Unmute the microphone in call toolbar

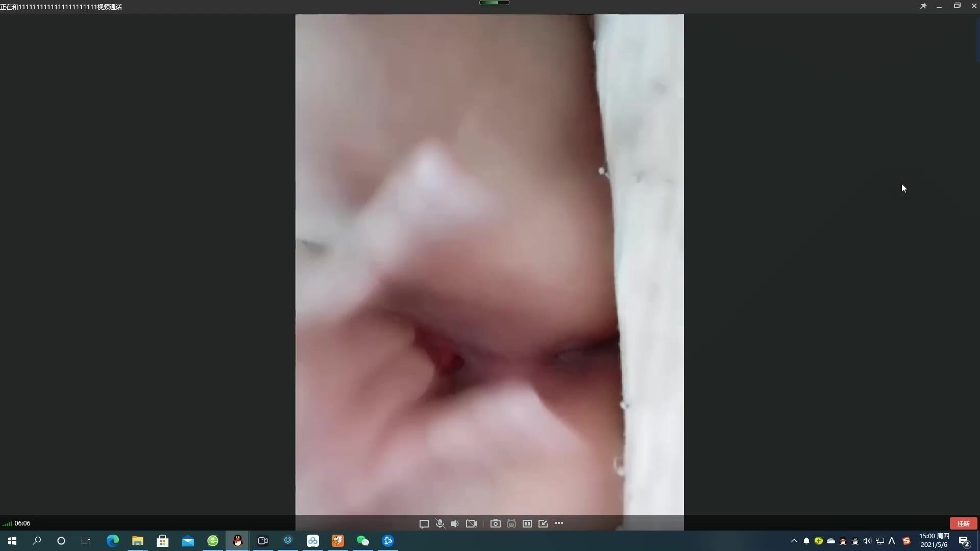[x=440, y=524]
